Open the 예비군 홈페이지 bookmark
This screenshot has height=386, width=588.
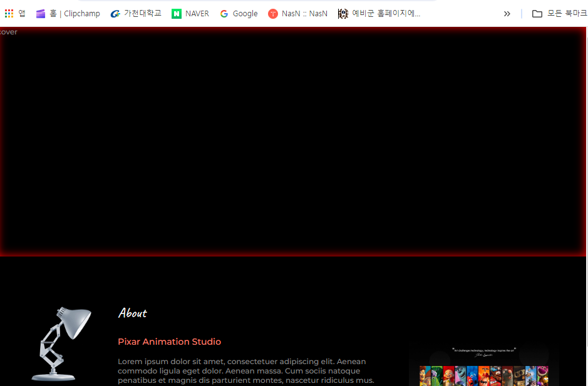pos(379,14)
